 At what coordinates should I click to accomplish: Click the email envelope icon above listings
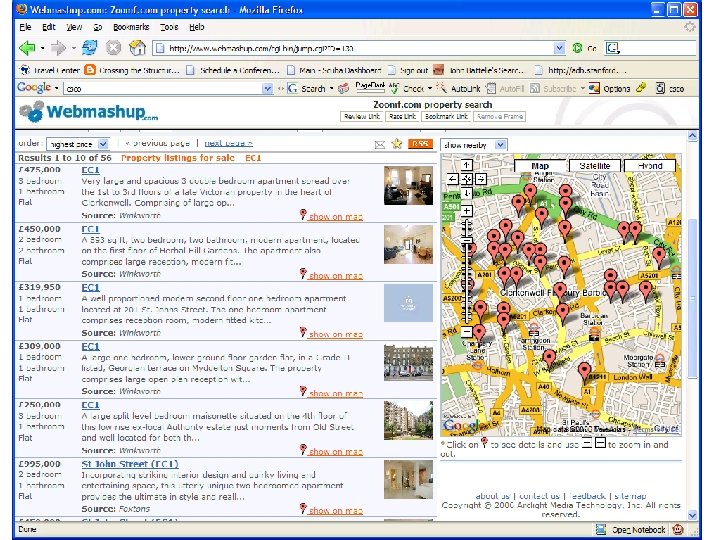(380, 145)
